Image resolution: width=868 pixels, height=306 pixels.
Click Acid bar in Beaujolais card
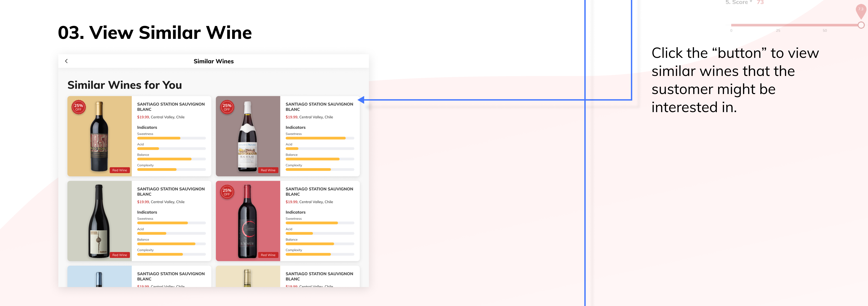click(x=320, y=149)
